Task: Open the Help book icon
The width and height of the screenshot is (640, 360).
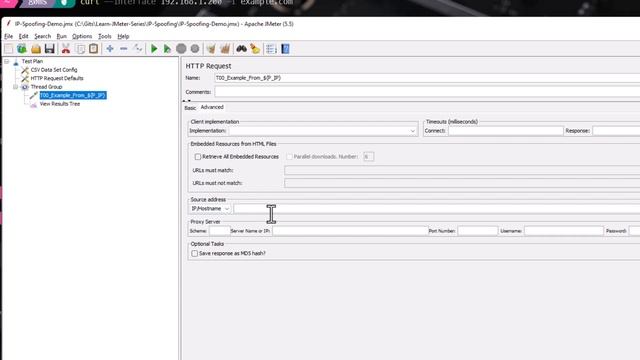Action: 285,49
